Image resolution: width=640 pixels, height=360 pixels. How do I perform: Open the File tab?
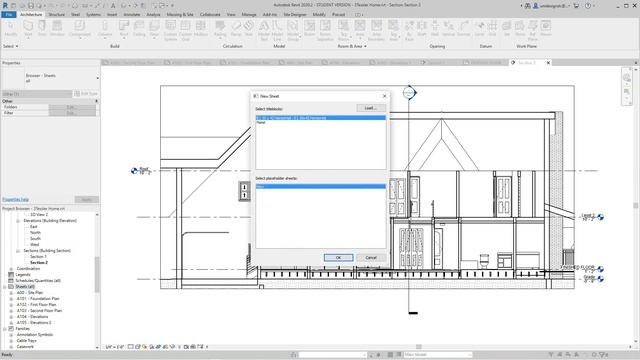coord(9,14)
